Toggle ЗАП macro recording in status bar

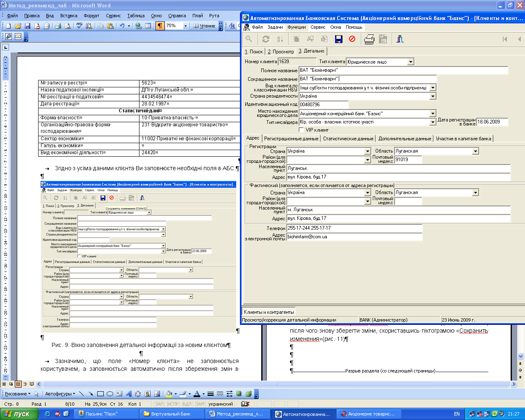tap(159, 404)
